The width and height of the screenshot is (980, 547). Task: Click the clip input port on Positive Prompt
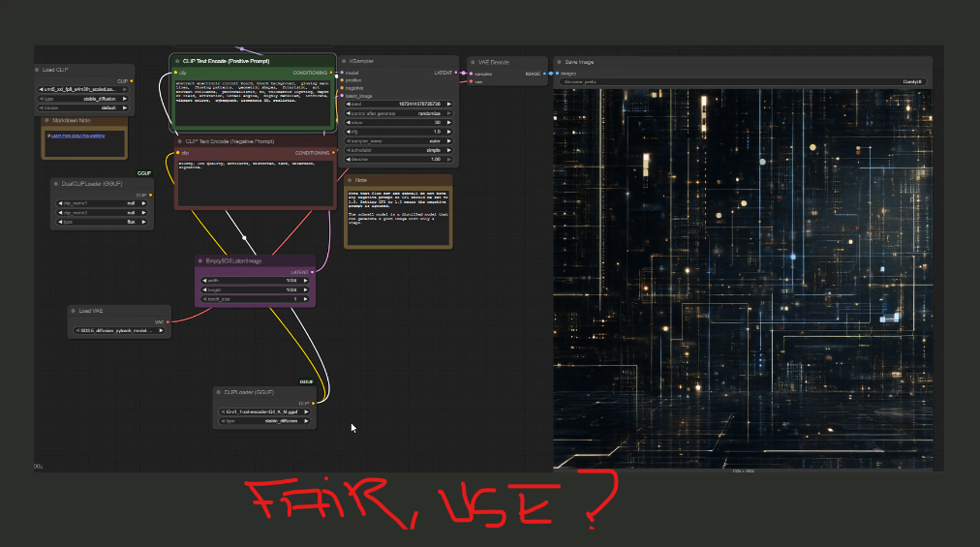[175, 73]
